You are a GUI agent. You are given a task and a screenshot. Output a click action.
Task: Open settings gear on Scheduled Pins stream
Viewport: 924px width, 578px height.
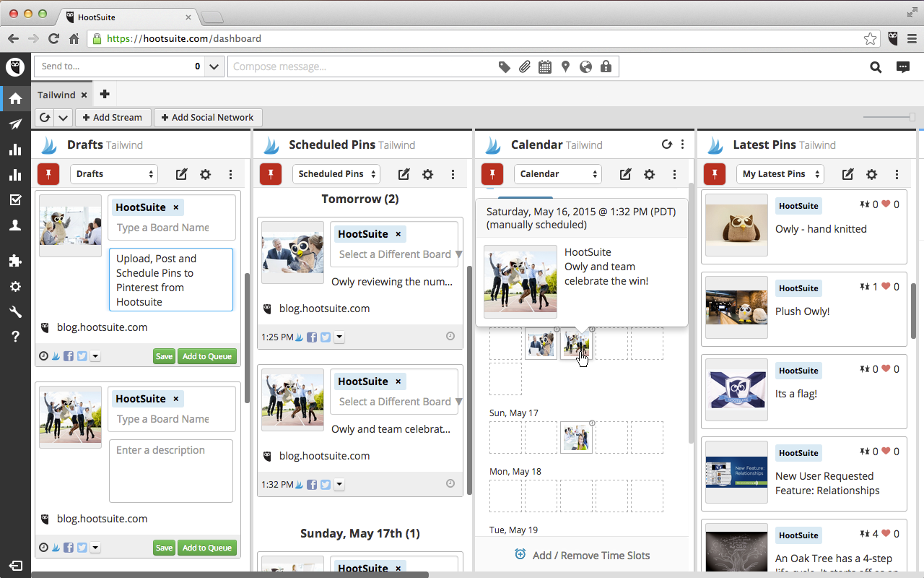[x=427, y=174]
